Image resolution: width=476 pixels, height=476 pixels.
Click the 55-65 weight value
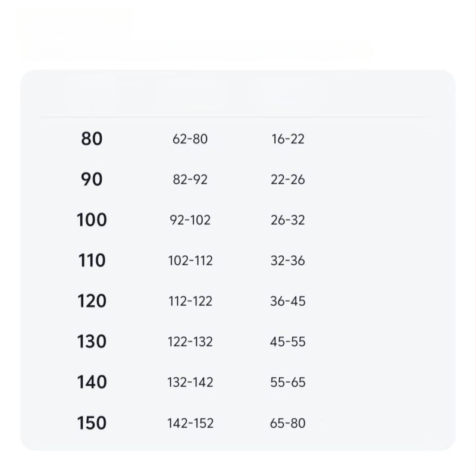[x=287, y=382]
